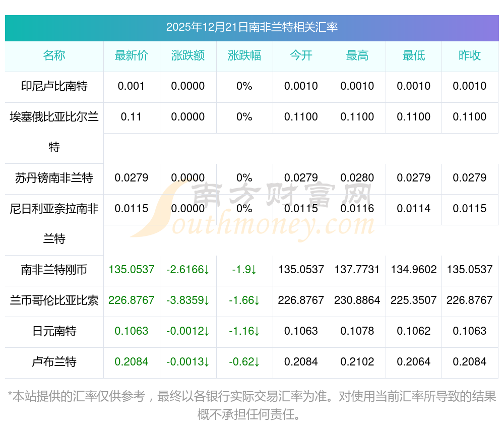Click the 涨跌幅 column header
Image resolution: width=504 pixels, height=430 pixels.
point(244,55)
